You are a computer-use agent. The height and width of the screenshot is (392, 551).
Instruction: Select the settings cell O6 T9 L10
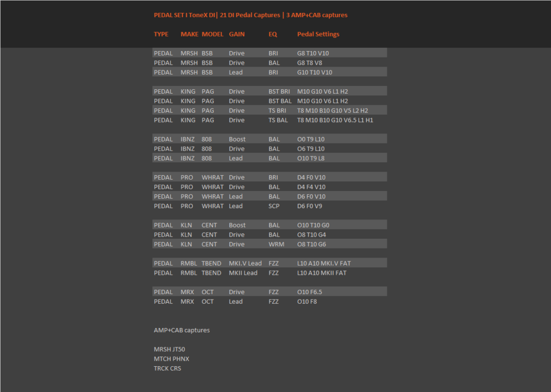pyautogui.click(x=311, y=148)
